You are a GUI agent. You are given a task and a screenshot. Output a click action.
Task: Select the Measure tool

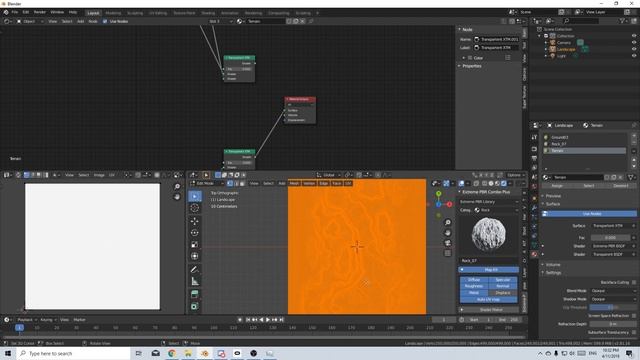coord(195,281)
